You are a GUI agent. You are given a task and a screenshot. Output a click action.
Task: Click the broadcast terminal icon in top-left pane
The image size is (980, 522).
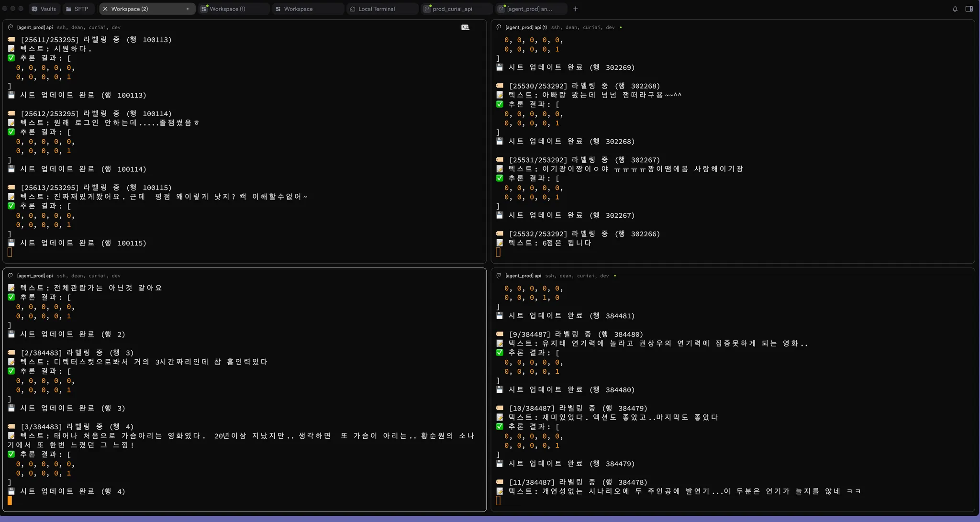coord(465,27)
